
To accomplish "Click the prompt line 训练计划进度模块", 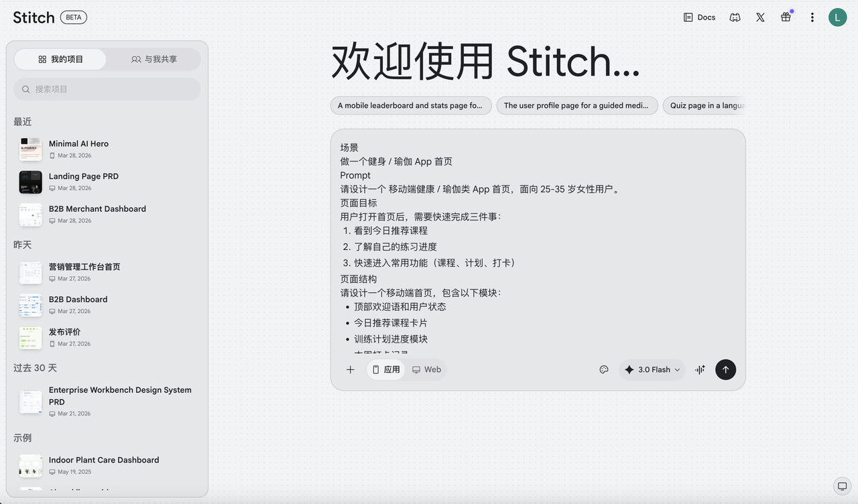I will coord(391,339).
